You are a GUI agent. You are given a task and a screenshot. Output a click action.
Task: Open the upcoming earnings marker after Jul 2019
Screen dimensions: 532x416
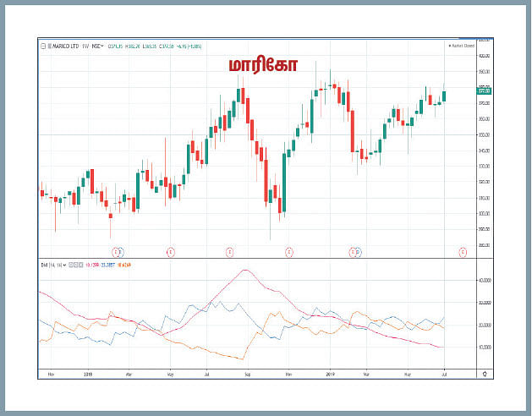(463, 252)
